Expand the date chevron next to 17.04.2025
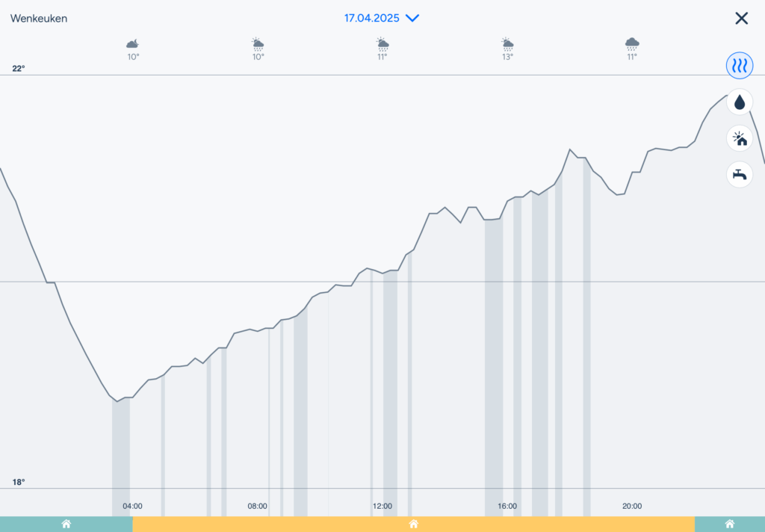The width and height of the screenshot is (765, 532). (412, 18)
